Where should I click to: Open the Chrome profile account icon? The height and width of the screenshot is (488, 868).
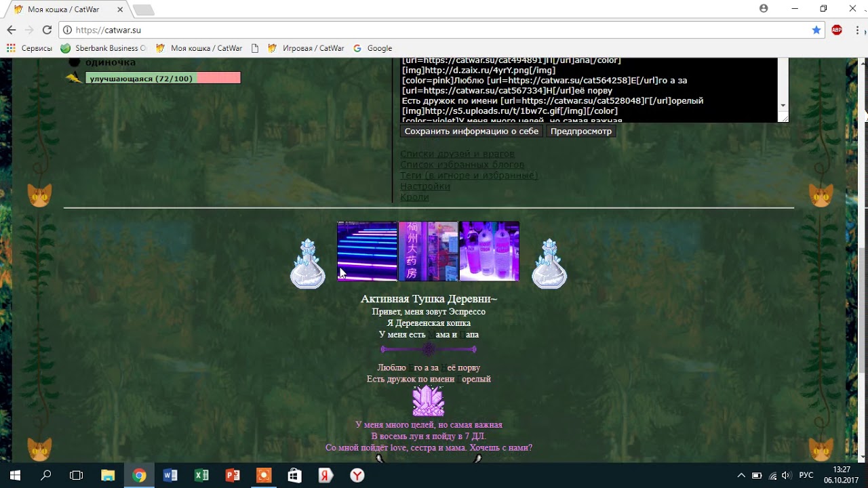764,9
